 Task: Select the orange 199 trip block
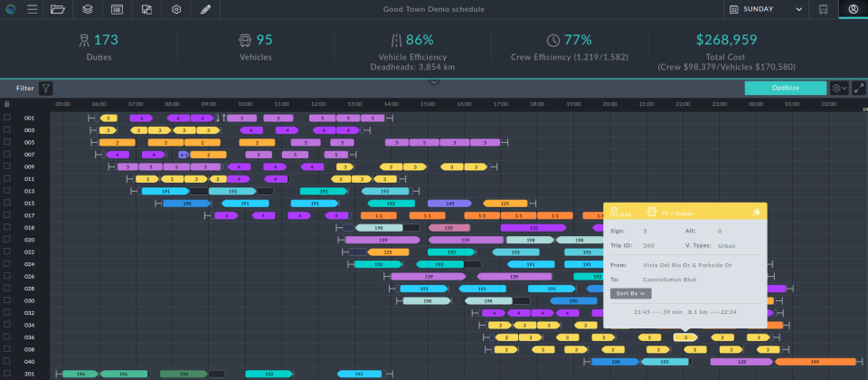816,362
